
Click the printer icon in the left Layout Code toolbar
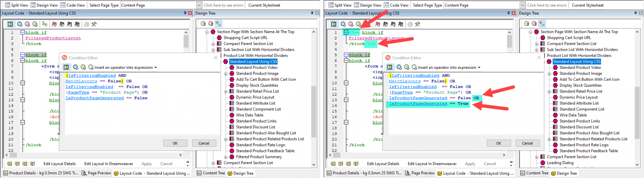point(86,24)
